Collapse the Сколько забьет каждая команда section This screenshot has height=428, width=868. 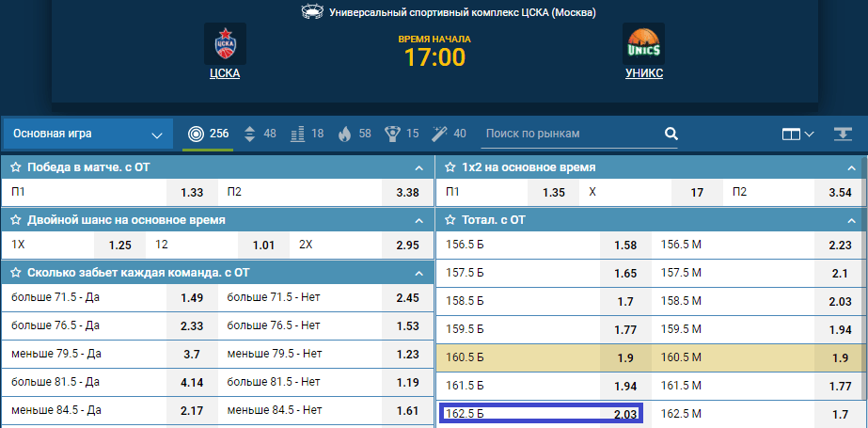coord(419,273)
